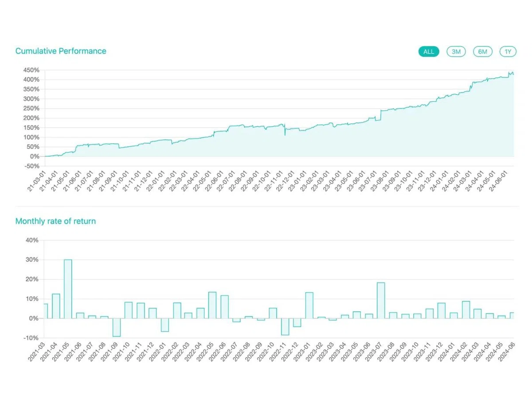The width and height of the screenshot is (532, 399).
Task: Click the 2021-04 monthly return bar
Action: pos(56,306)
